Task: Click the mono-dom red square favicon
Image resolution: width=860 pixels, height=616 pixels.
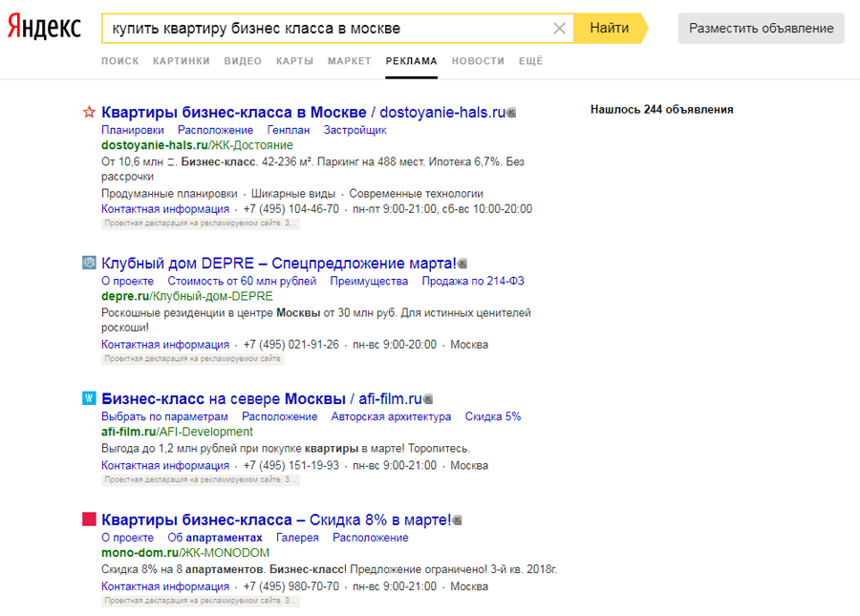Action: pyautogui.click(x=89, y=519)
